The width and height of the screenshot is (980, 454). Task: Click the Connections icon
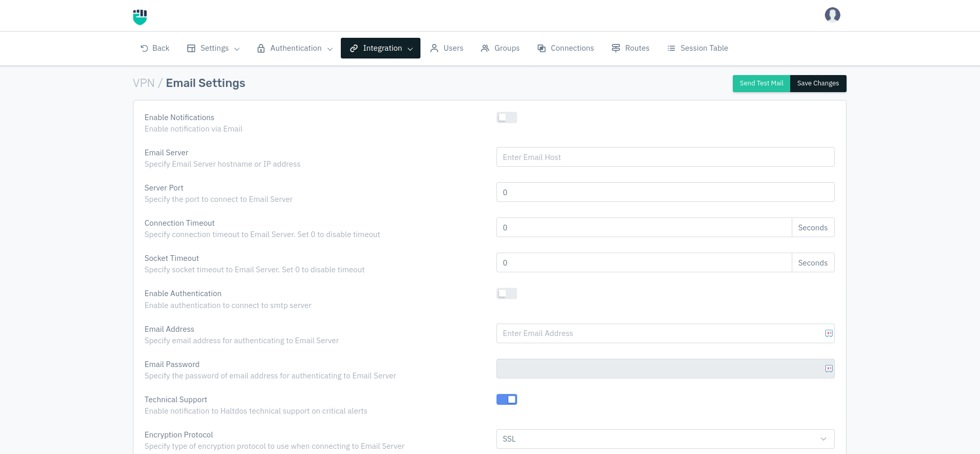point(541,48)
